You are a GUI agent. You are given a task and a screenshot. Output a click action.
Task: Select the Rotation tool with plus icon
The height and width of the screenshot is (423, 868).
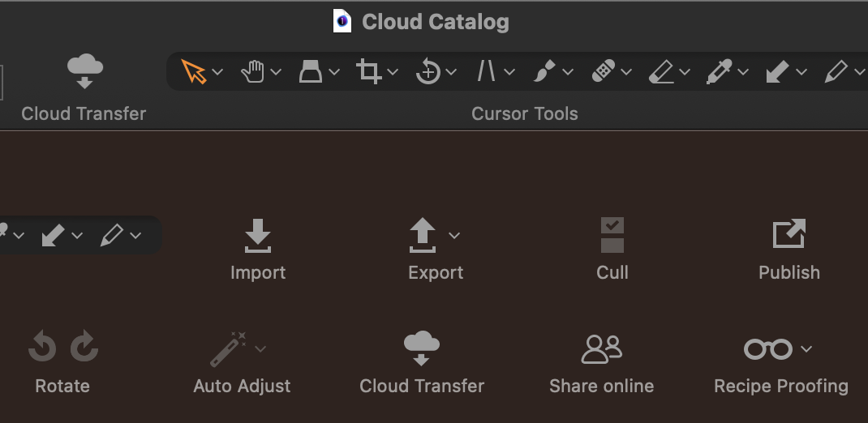click(428, 72)
